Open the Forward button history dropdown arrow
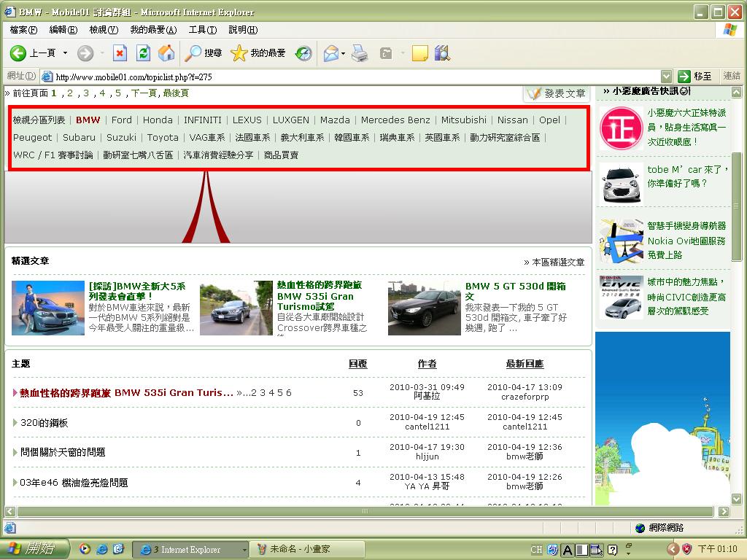747x560 pixels. 102,52
